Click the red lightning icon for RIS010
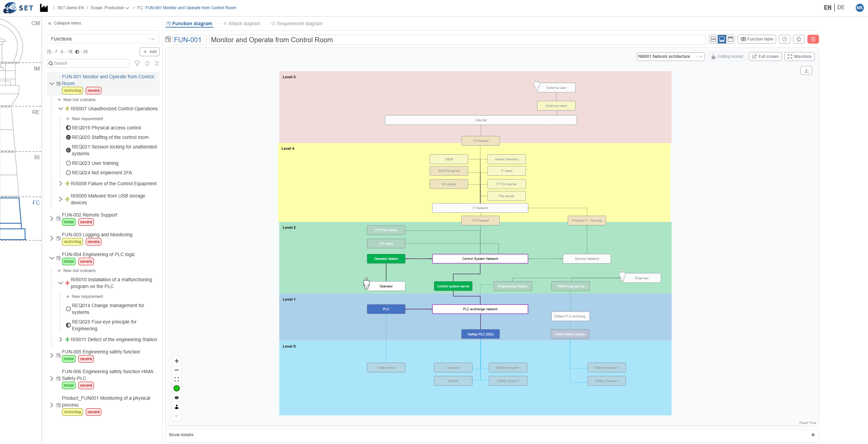The height and width of the screenshot is (444, 868). click(67, 283)
